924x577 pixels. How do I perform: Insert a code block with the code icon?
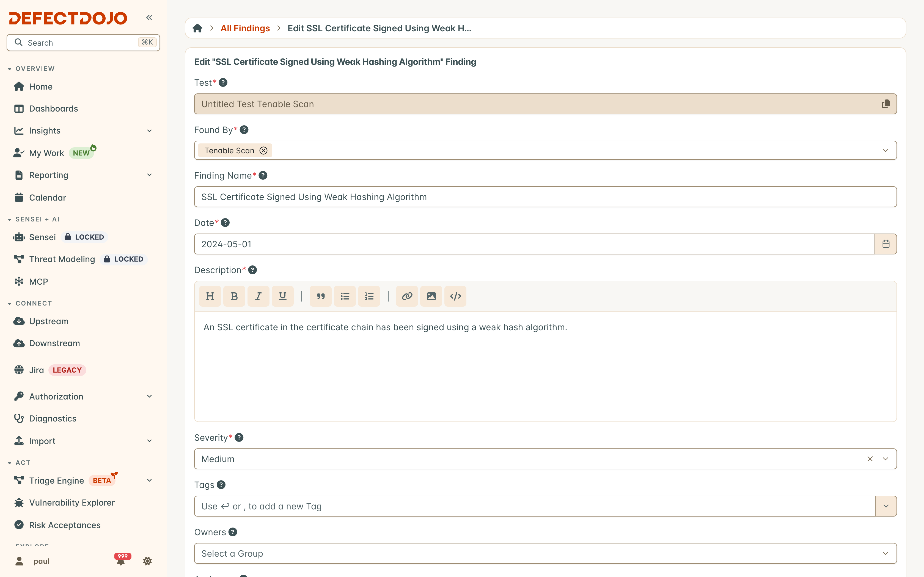pos(455,296)
